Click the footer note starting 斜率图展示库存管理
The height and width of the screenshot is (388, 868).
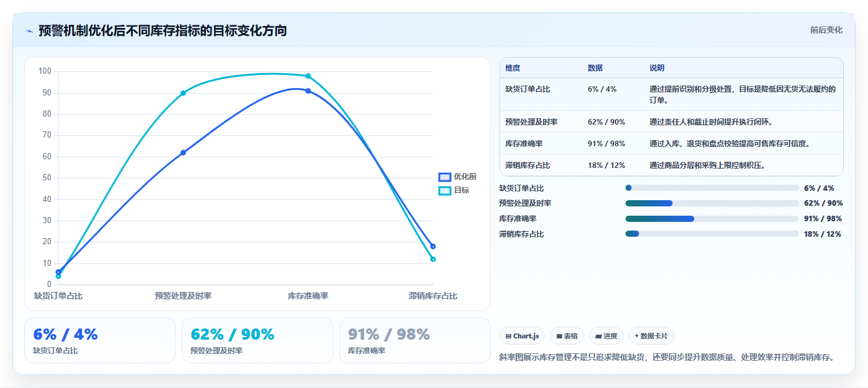click(669, 357)
